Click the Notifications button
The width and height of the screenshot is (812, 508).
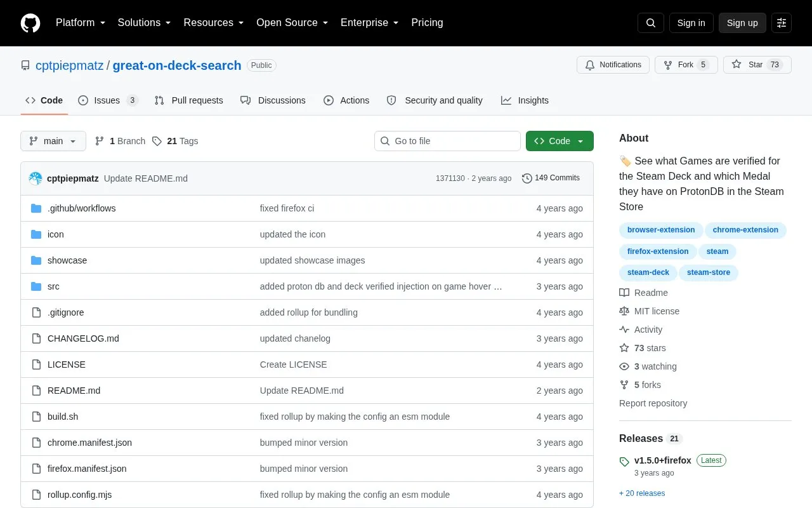point(613,65)
